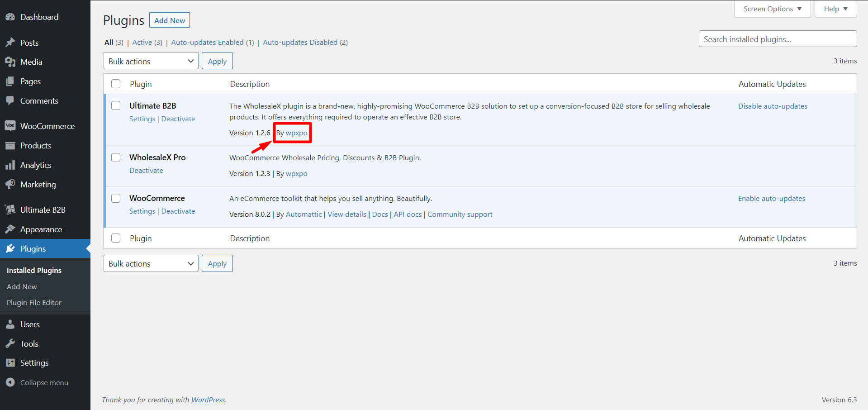Click the Search installed plugins field

(x=778, y=39)
